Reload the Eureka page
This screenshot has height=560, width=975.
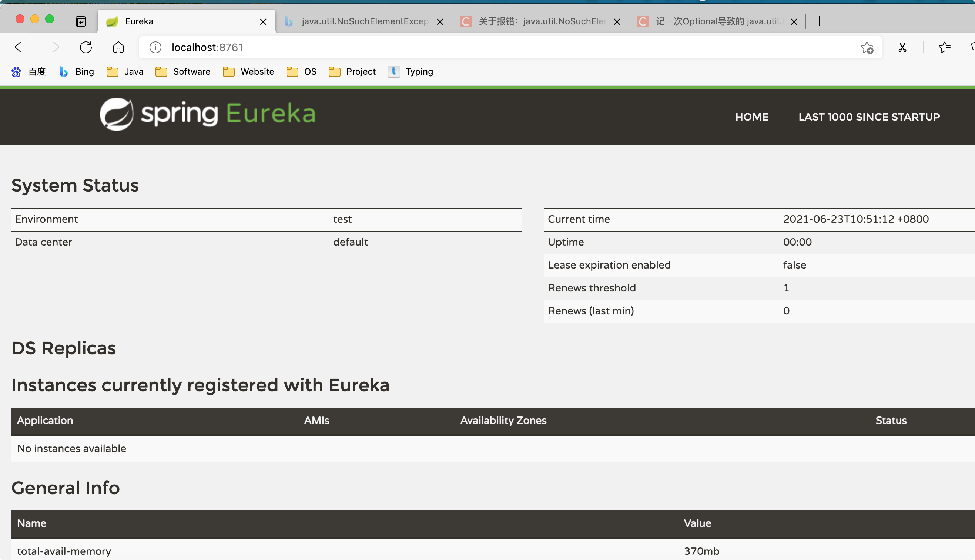(x=86, y=47)
